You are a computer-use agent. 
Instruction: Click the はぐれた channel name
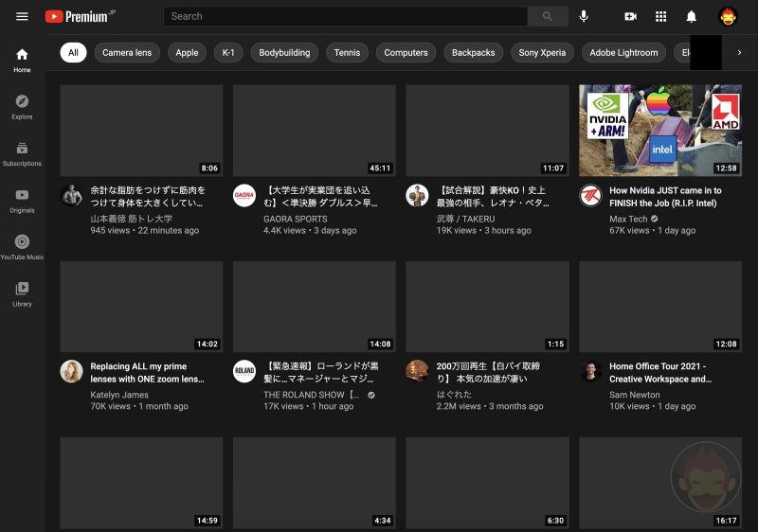pyautogui.click(x=454, y=395)
